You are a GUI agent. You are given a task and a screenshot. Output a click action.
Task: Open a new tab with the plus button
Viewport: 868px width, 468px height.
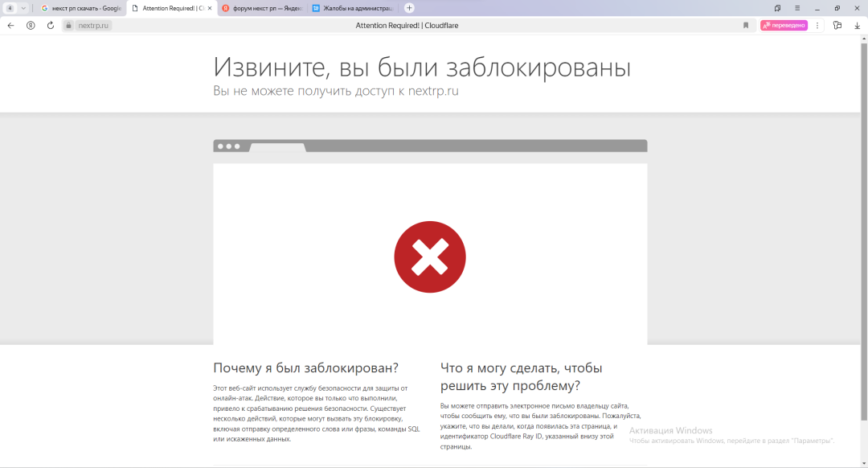pos(409,8)
